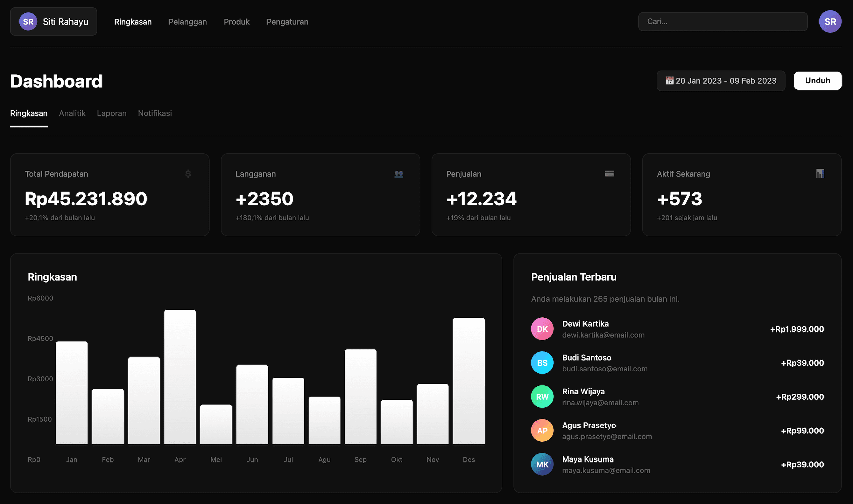This screenshot has height=504, width=853.
Task: Click the Cari search field
Action: pos(723,21)
